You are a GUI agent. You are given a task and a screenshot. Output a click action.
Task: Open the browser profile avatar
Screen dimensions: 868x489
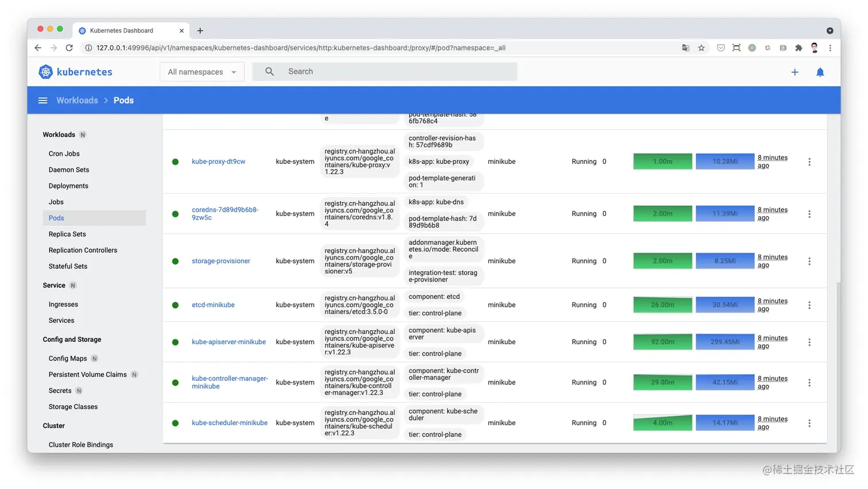coord(814,48)
